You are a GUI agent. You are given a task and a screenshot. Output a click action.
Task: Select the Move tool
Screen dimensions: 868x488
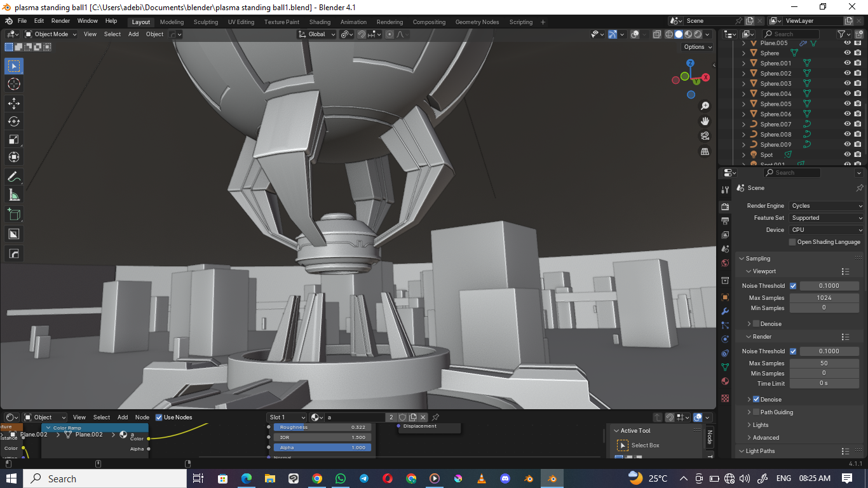(14, 103)
